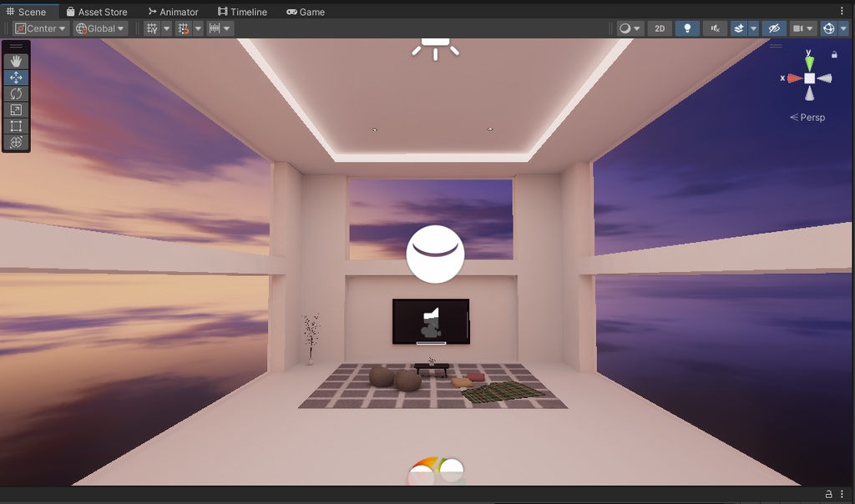Select the Rect Transform tool
855x504 pixels.
(15, 127)
